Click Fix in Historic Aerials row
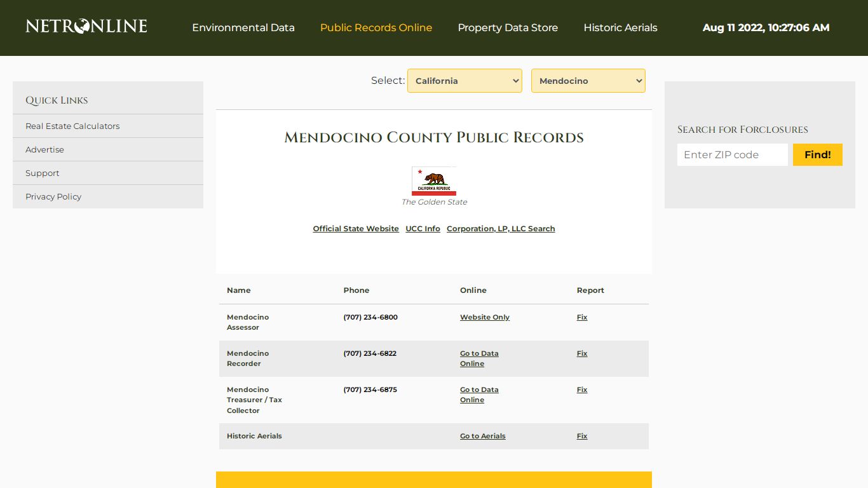868x488 pixels. point(582,436)
